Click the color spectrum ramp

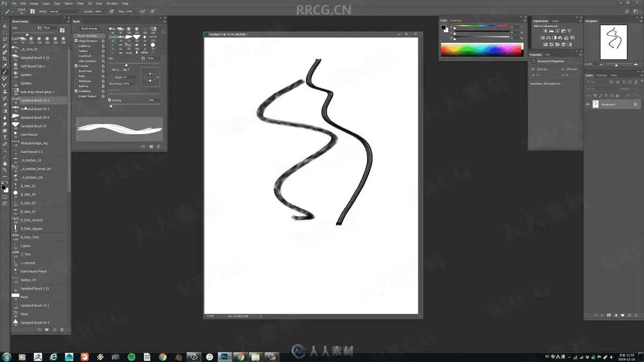(x=481, y=50)
